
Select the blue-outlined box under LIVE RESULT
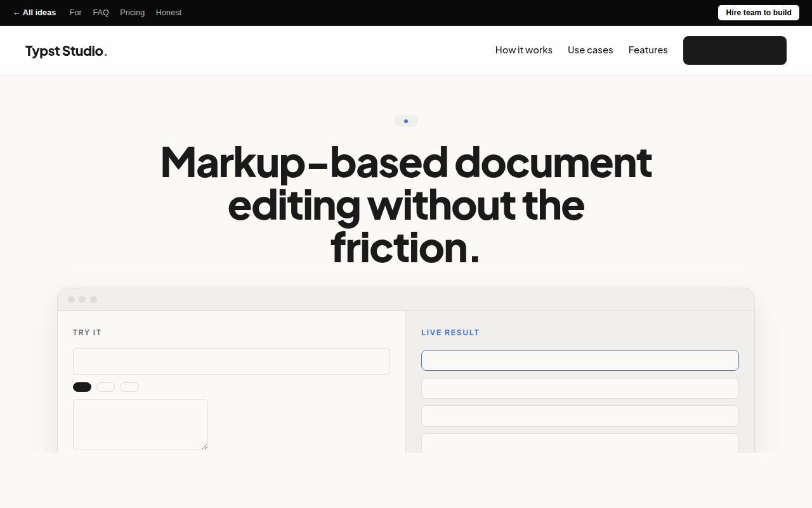580,360
